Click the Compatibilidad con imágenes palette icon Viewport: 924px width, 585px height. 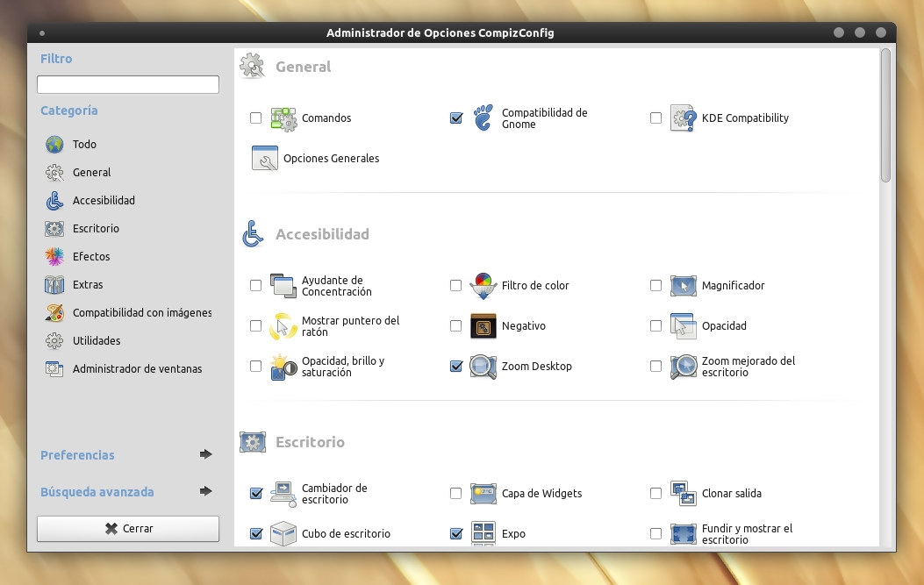[54, 313]
